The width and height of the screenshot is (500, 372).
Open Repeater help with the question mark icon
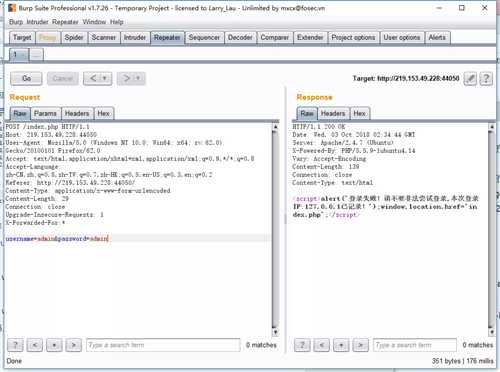coord(486,79)
